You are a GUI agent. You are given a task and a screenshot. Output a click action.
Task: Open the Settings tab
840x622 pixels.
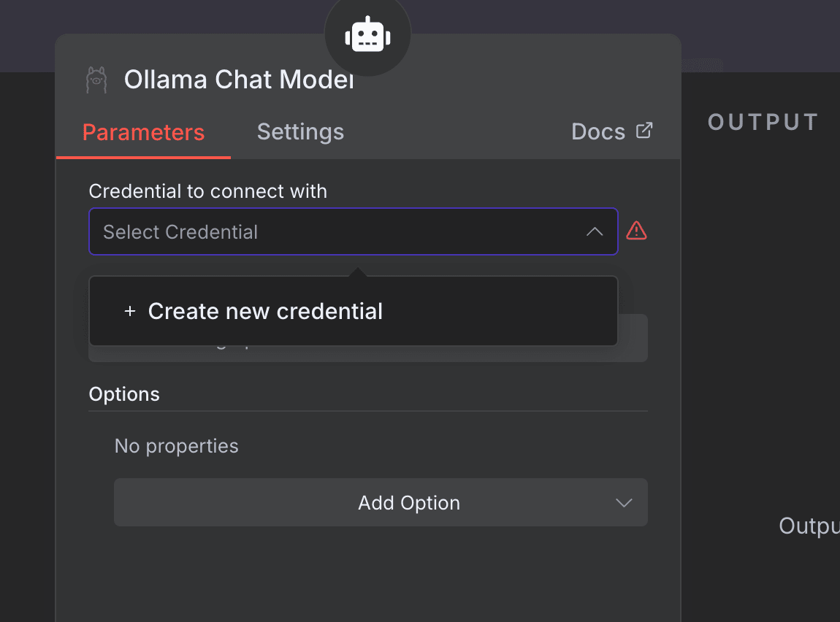(x=300, y=132)
